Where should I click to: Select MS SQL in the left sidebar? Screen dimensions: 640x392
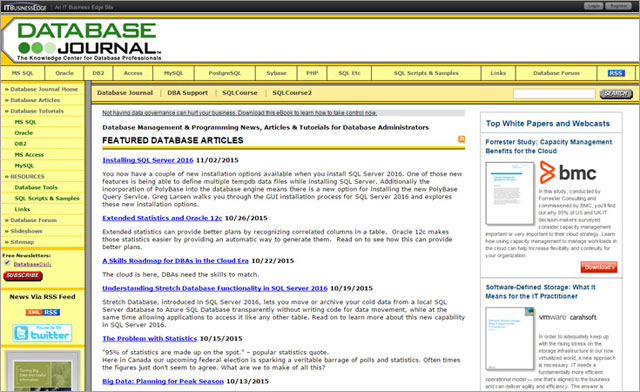tap(25, 122)
